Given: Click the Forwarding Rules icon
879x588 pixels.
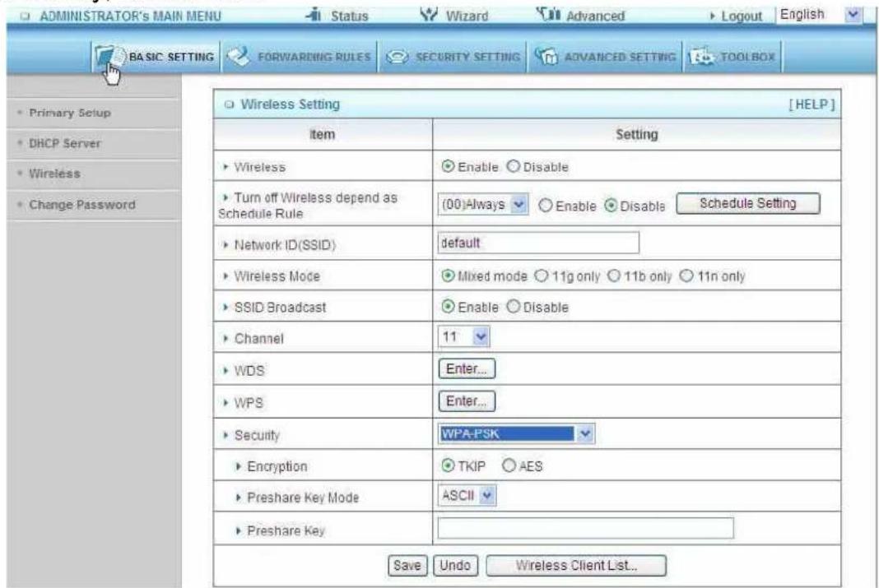Looking at the screenshot, I should (238, 57).
